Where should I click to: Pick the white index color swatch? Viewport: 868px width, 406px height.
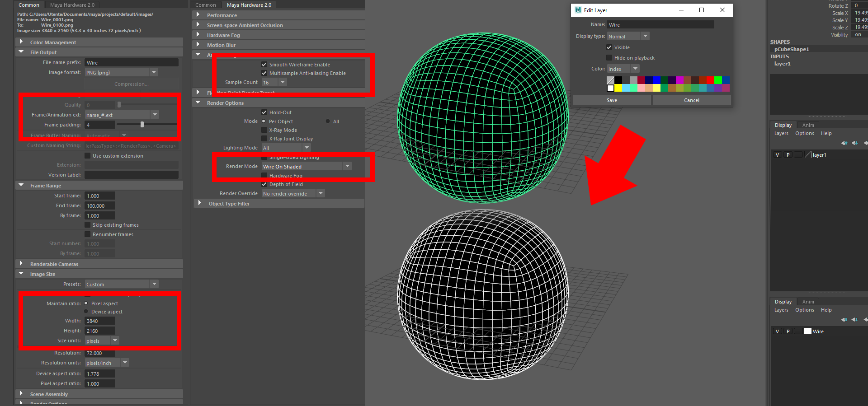[x=610, y=88]
